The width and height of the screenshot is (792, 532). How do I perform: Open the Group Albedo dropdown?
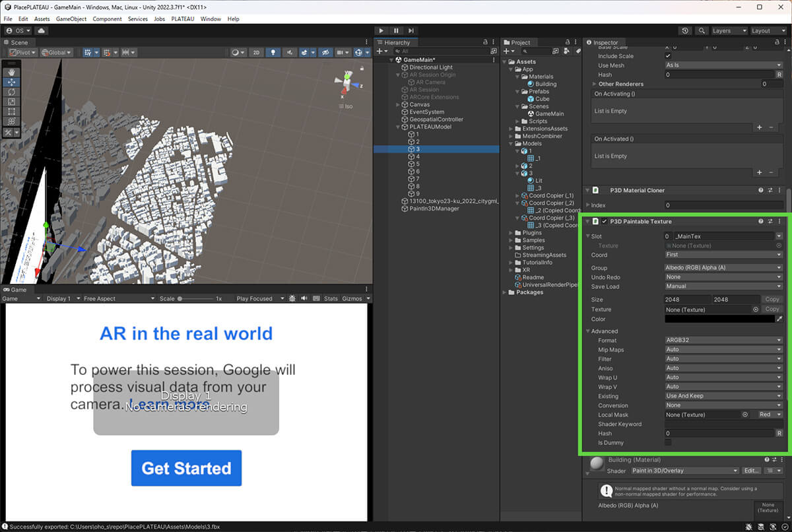[x=723, y=268]
